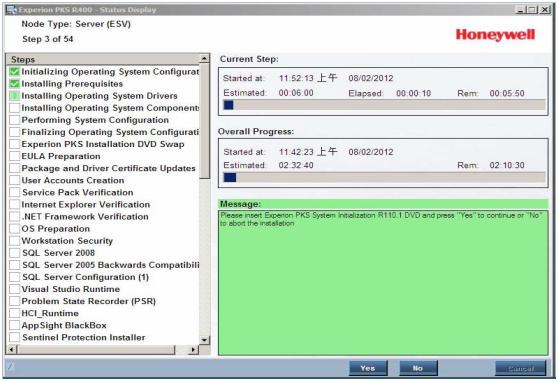Click the vertical scrollbar thumb in the Steps list

(x=204, y=121)
